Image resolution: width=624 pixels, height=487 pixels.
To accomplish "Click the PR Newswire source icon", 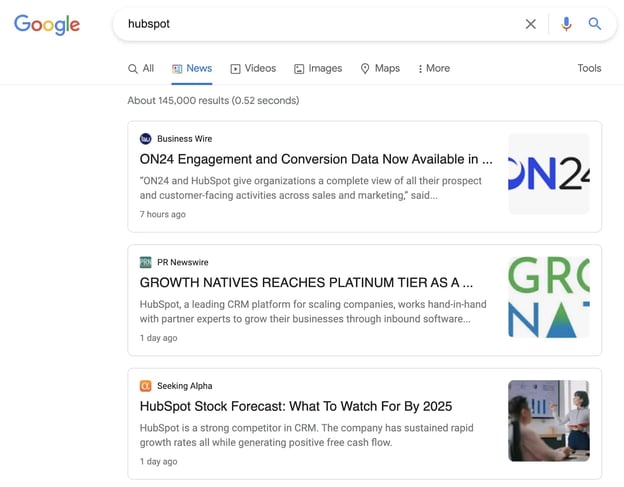I will (146, 262).
